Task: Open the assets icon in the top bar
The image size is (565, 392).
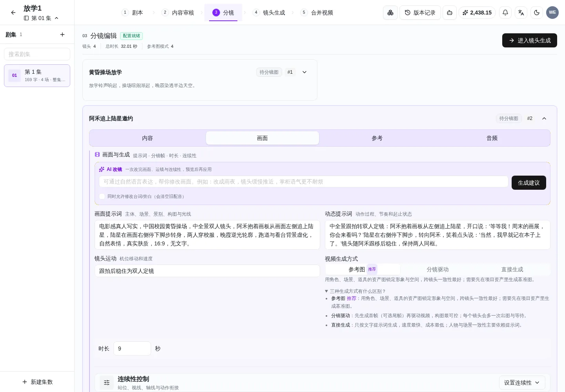Action: (x=390, y=13)
